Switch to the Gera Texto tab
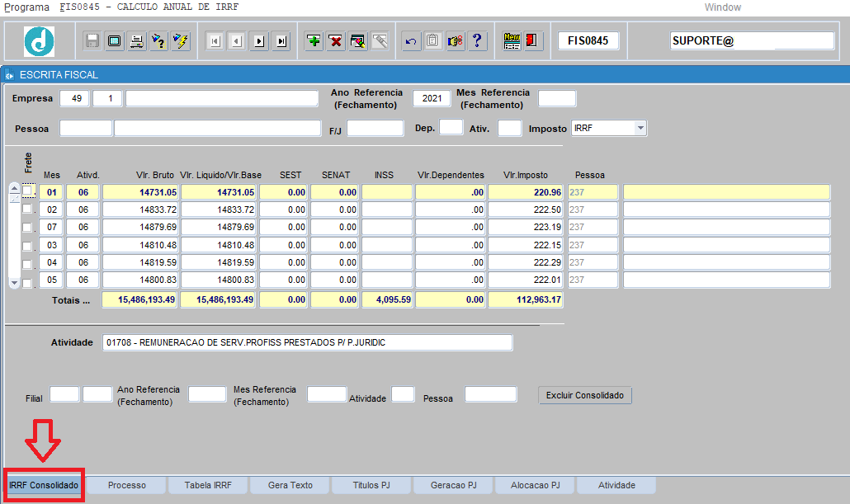 (290, 485)
